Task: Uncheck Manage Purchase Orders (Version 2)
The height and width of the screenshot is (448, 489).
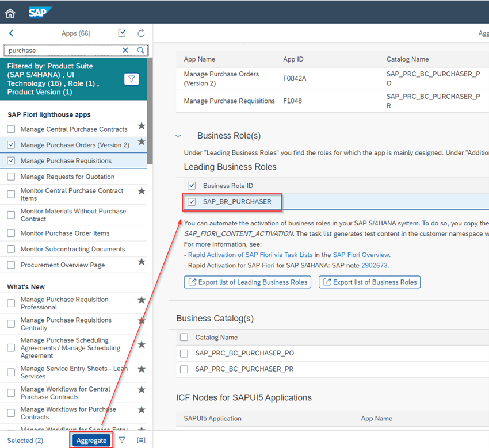Action: (x=11, y=145)
